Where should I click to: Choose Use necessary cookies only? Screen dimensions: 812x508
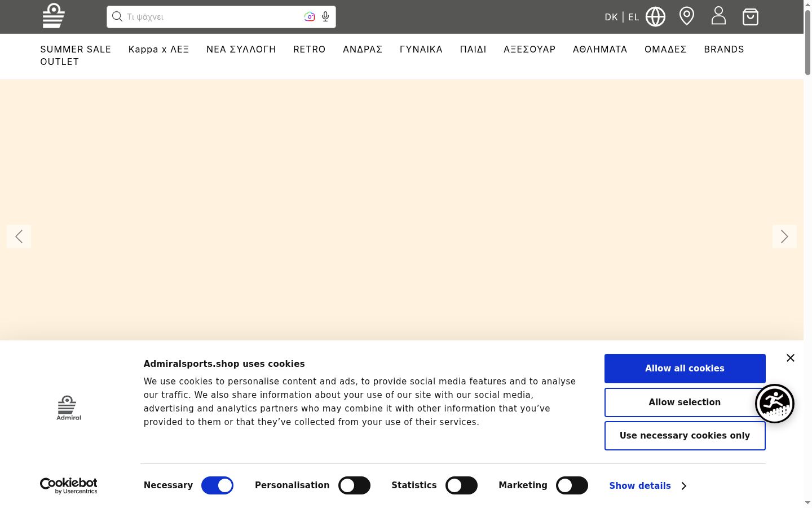(x=685, y=436)
